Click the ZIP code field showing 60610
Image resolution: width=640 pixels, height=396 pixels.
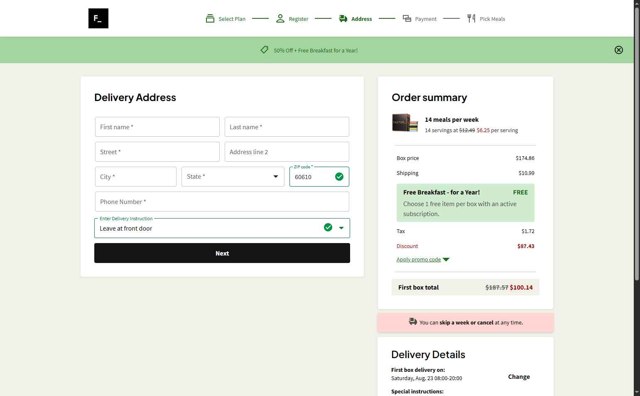[x=319, y=177]
